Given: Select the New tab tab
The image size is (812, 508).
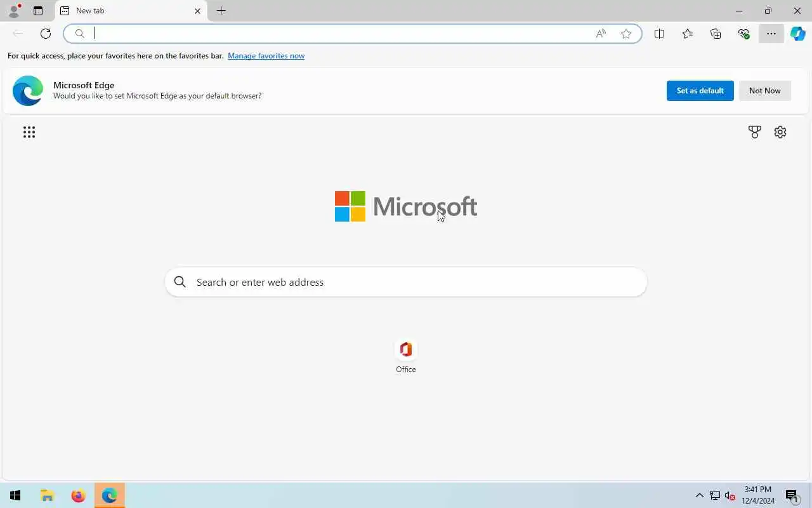Looking at the screenshot, I should pos(131,11).
